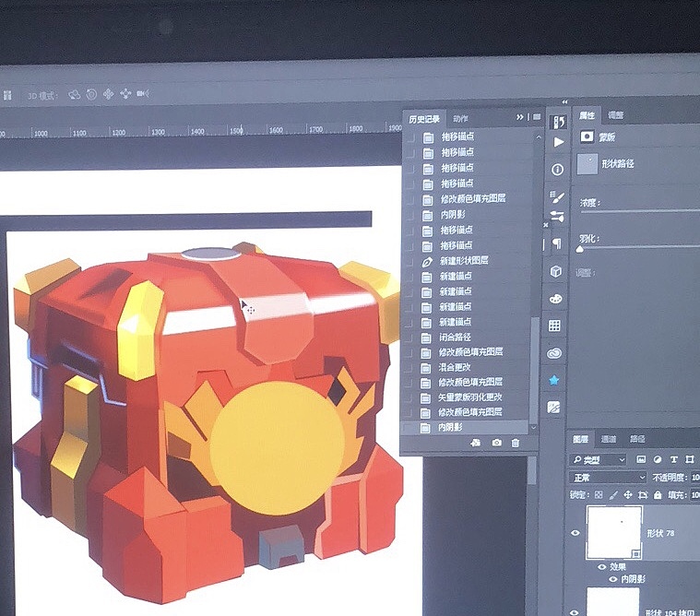Viewport: 700px width, 616px height.
Task: Click the 形状路径 thumbnail in Properties
Action: point(587,164)
